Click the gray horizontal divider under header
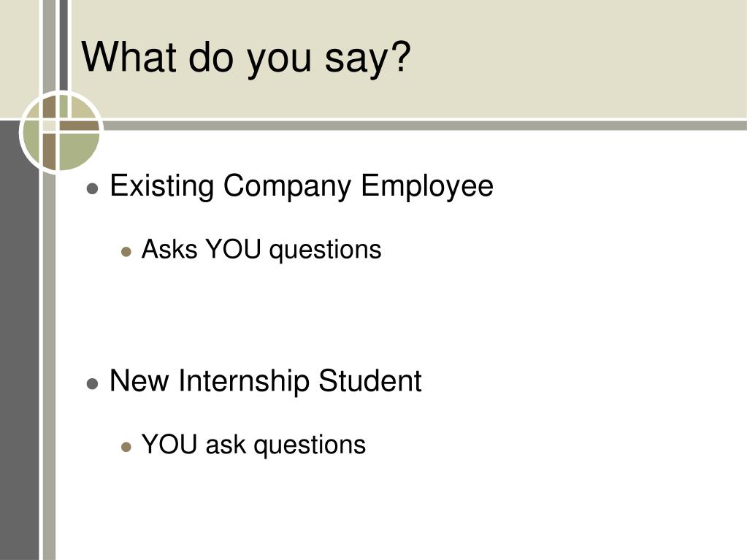Image resolution: width=747 pixels, height=560 pixels. tap(424, 126)
